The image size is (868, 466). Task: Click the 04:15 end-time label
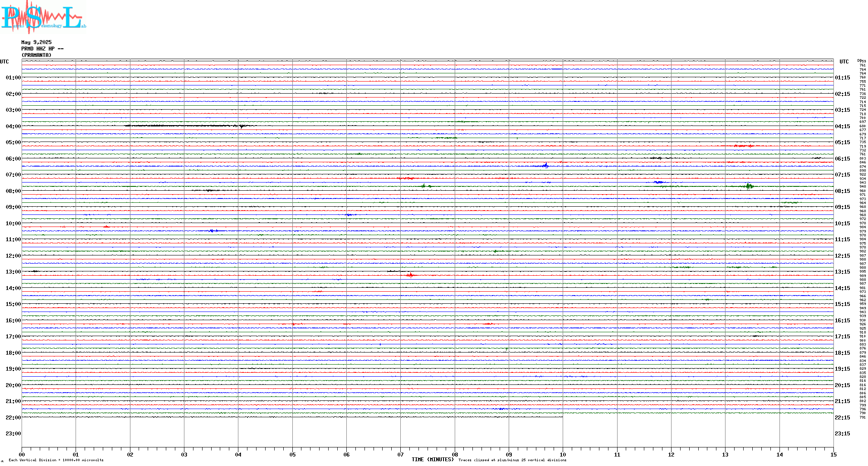(843, 126)
